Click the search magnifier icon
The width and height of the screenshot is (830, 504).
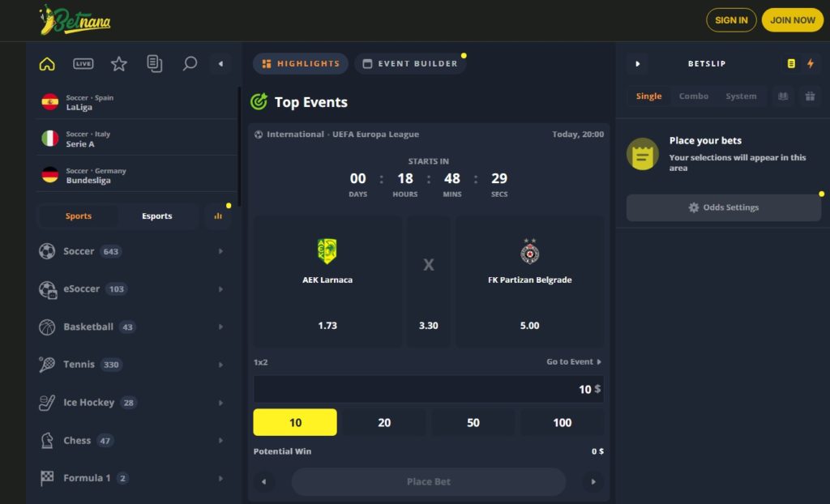point(190,64)
